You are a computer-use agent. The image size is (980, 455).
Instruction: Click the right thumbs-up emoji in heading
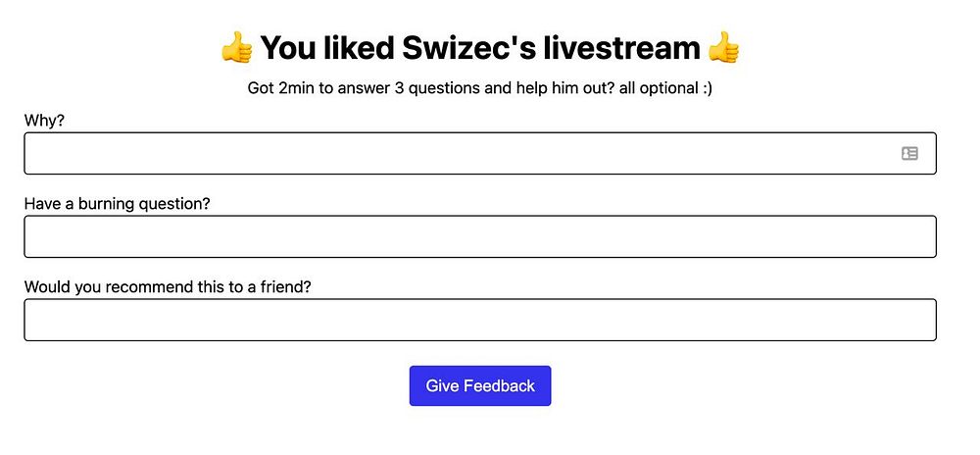pos(723,47)
